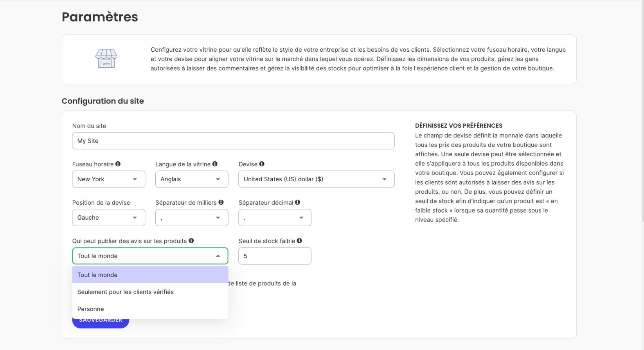
Task: Click the Configuration du site heading
Action: tap(103, 101)
